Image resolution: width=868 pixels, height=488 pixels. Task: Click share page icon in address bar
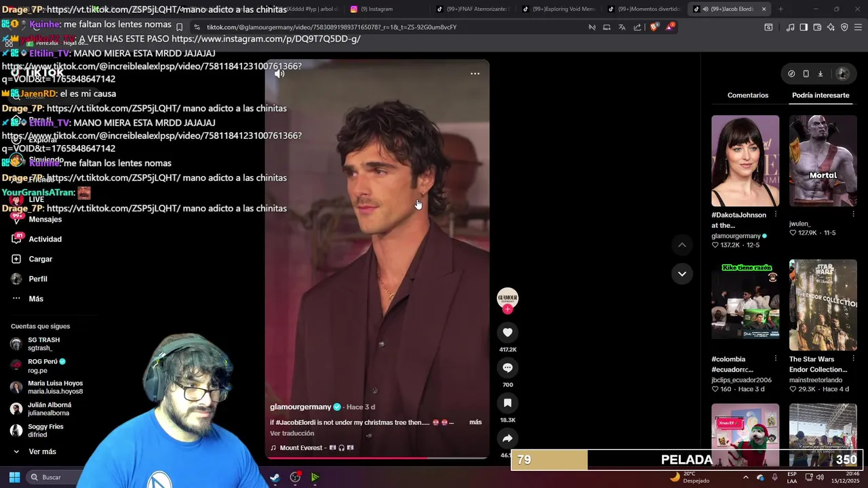pos(637,27)
